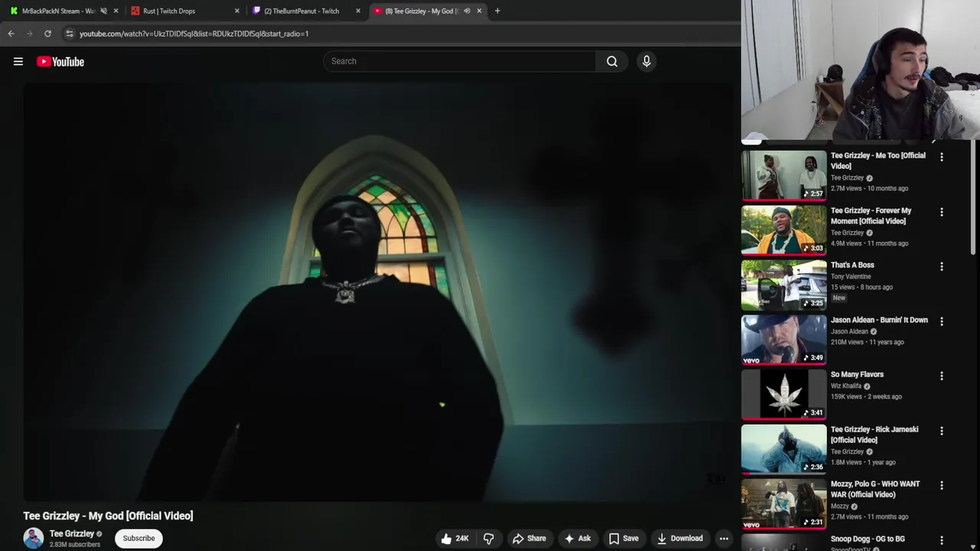Open options menu for That's A Boss
The image size is (980, 551).
[942, 266]
